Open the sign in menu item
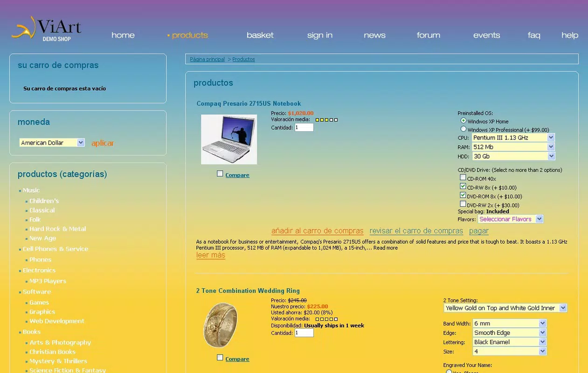Image resolution: width=588 pixels, height=373 pixels. 320,35
